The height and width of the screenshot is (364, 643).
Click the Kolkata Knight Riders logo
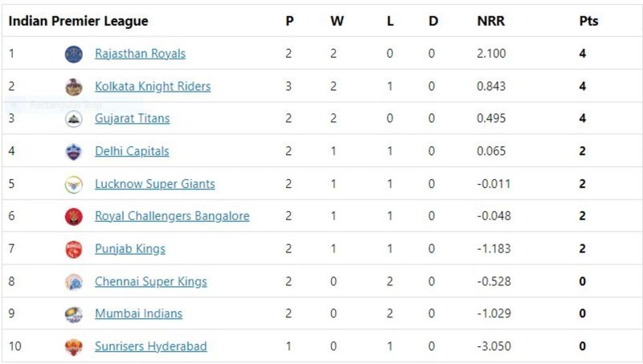point(74,87)
